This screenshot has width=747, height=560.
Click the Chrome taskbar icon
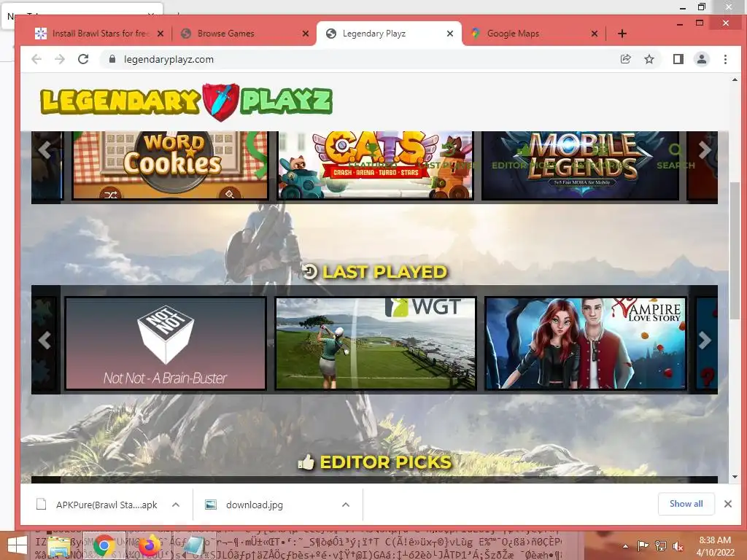click(x=104, y=545)
